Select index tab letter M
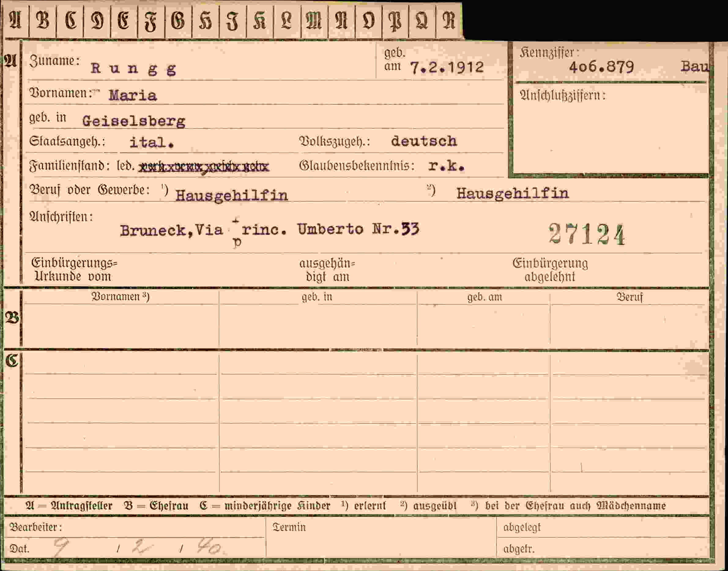Screen dimensions: 728x571 314,21
